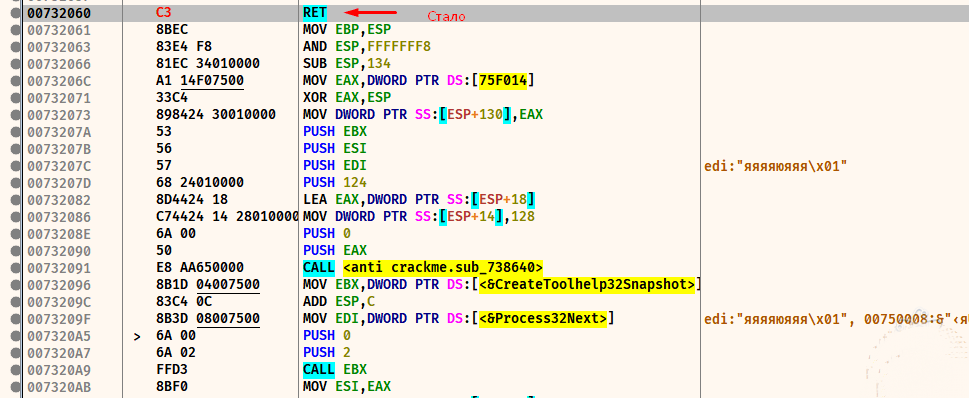Image resolution: width=969 pixels, height=398 pixels.
Task: Select address 007320A9 in the address column
Action: (58, 369)
